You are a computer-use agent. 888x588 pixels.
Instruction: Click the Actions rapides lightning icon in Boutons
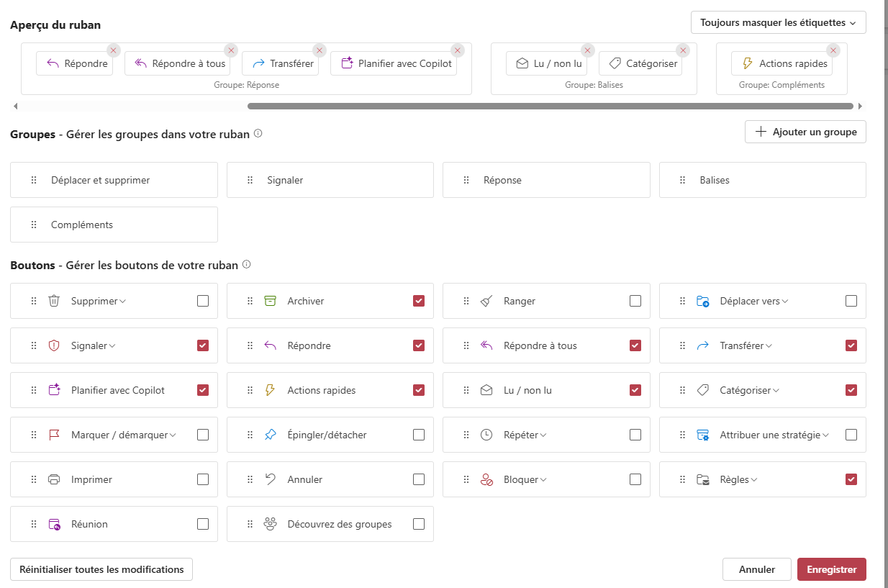point(271,390)
